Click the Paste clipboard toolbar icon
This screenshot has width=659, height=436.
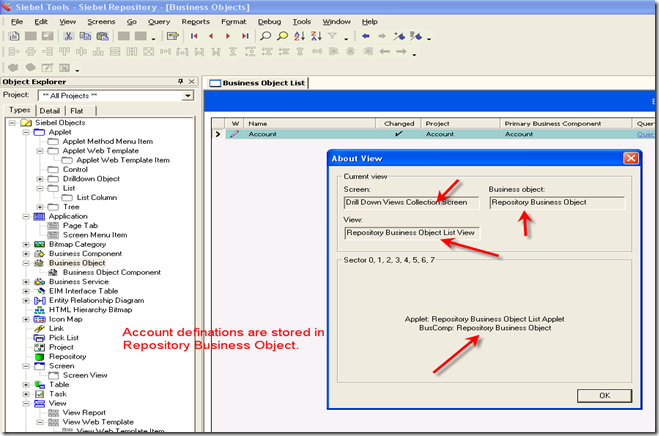pyautogui.click(x=103, y=36)
